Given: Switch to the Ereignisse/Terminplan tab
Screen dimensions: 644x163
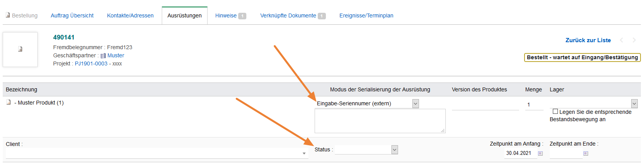Looking at the screenshot, I should pos(366,15).
